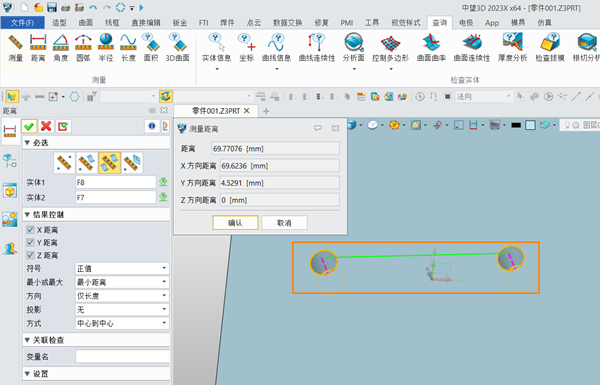Open the 半径 radius measurement tool
This screenshot has height=385, width=600.
[106, 47]
